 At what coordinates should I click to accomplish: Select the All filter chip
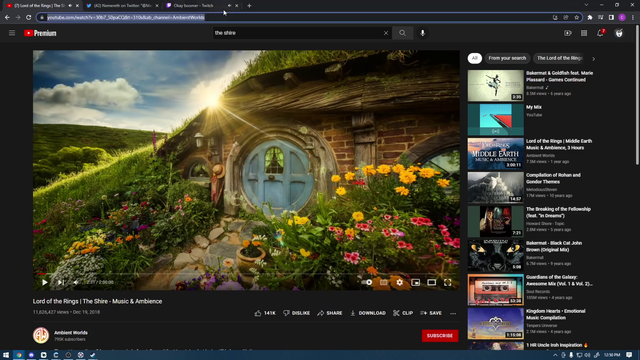pos(475,58)
